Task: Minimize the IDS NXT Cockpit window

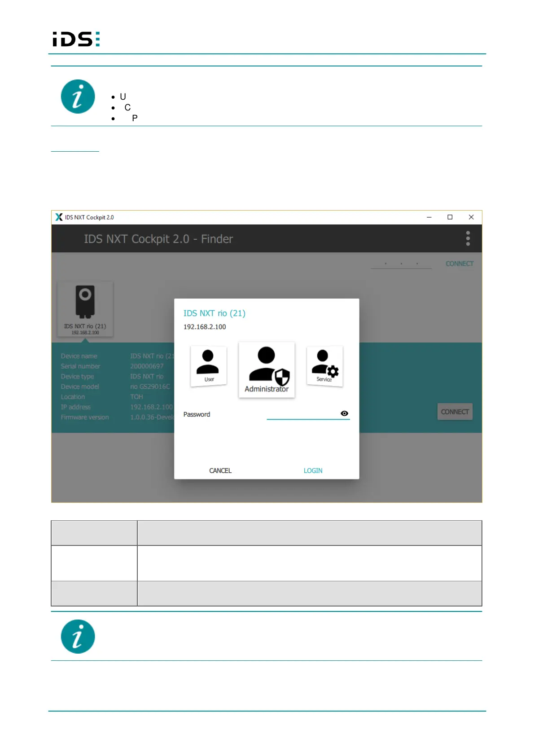Action: pyautogui.click(x=429, y=217)
